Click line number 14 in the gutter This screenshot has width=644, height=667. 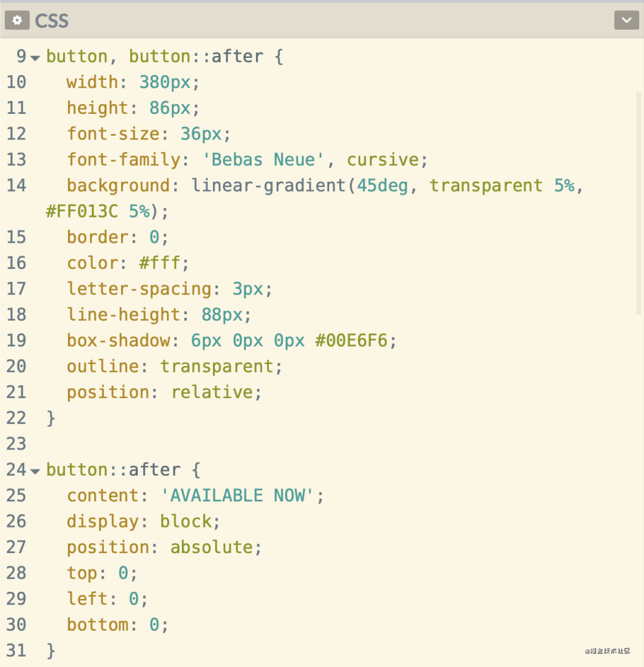(16, 185)
